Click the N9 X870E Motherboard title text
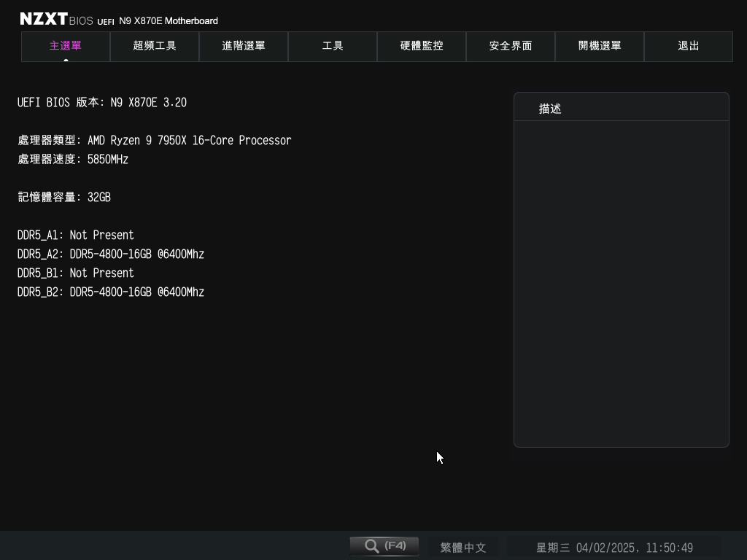The width and height of the screenshot is (747, 560). (169, 21)
